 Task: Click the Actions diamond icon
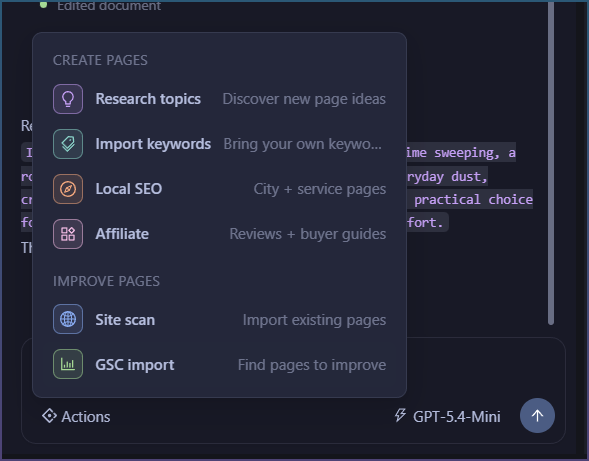point(49,416)
